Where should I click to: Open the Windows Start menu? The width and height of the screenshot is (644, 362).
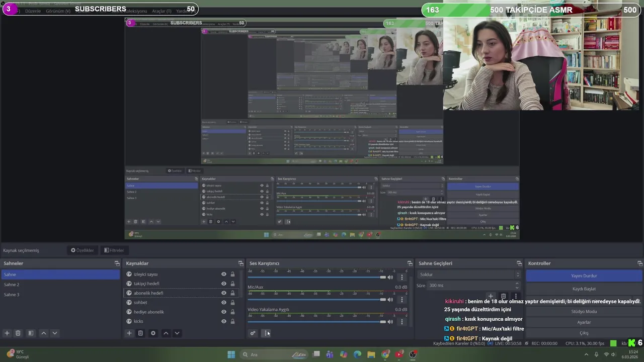[231, 354]
